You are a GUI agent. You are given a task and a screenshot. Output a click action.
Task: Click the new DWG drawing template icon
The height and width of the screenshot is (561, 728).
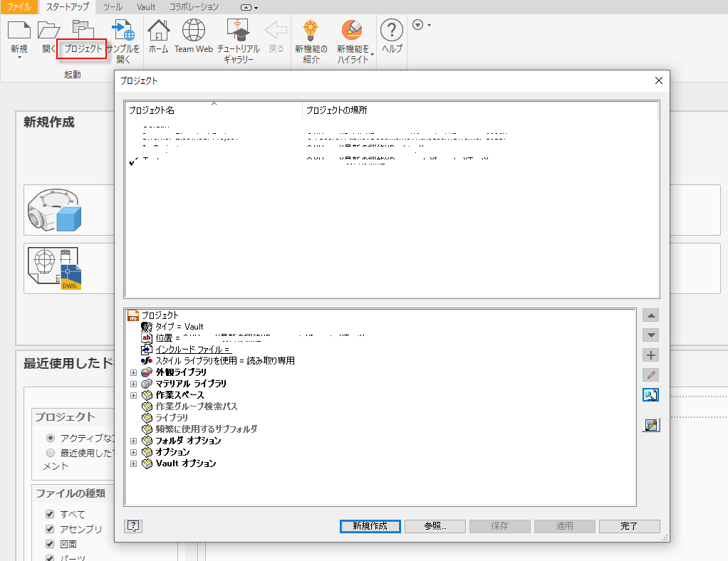click(x=55, y=268)
